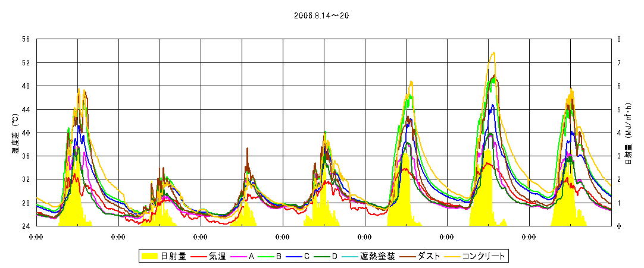Click the right axis value 1
Viewport: 644px width, 268px height.
(x=618, y=203)
